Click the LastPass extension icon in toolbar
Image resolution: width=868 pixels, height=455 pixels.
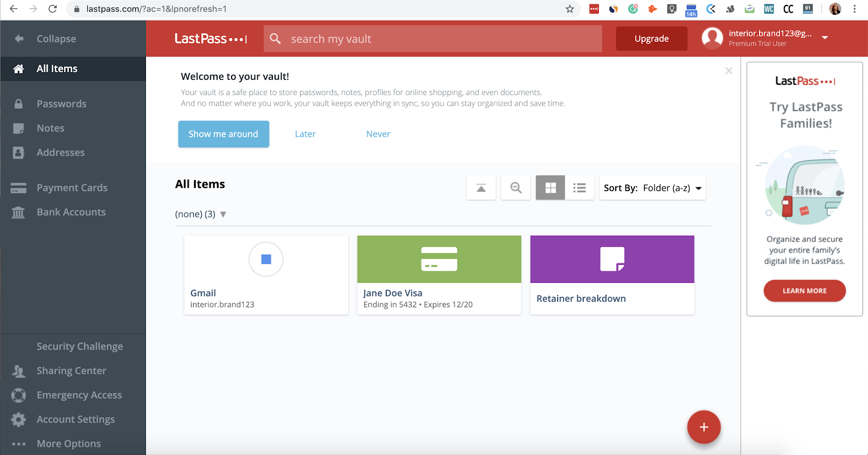click(x=594, y=9)
